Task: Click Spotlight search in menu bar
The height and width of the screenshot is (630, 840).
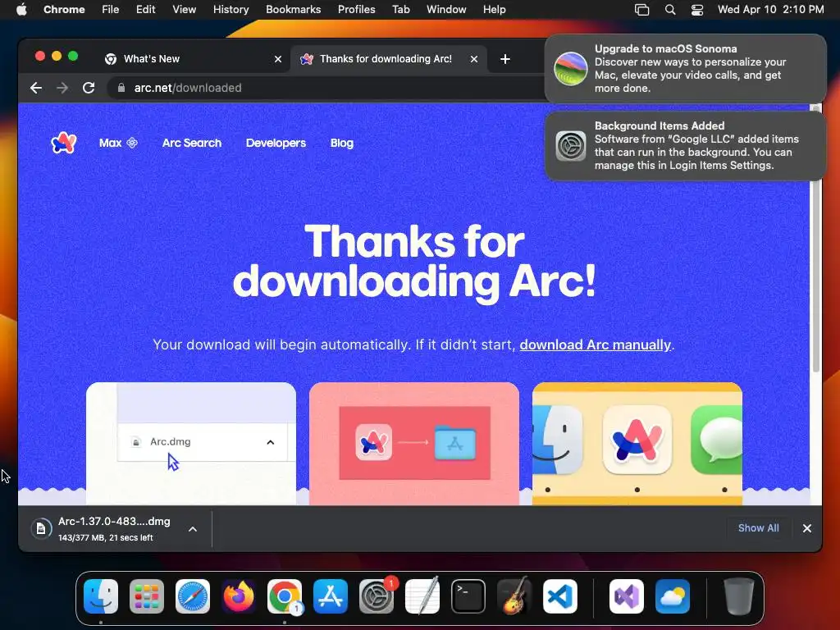Action: click(x=669, y=9)
